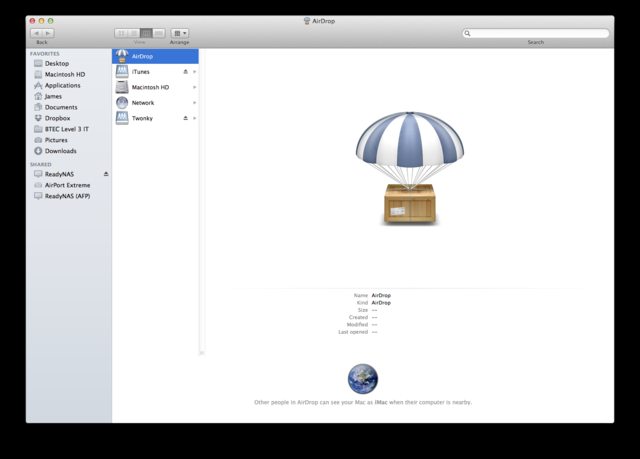The image size is (640, 459).
Task: Click the Downloads icon in the sidebar
Action: (38, 151)
